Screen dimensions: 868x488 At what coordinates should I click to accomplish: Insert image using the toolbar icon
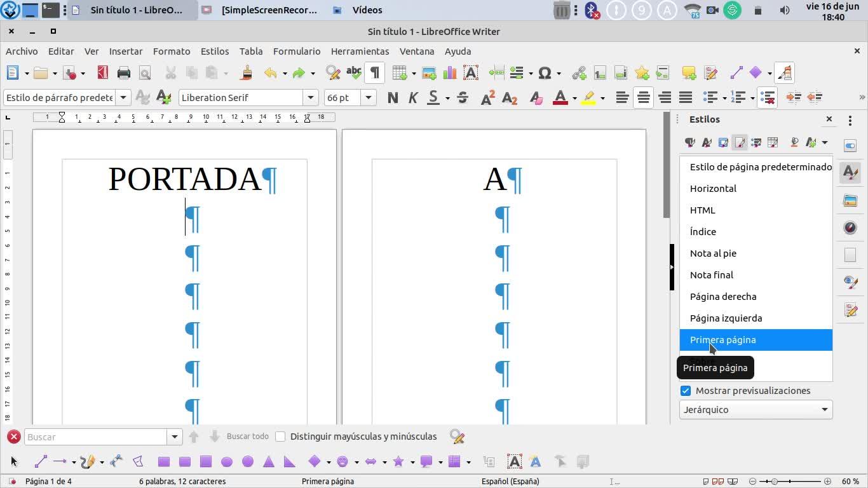[x=429, y=73]
